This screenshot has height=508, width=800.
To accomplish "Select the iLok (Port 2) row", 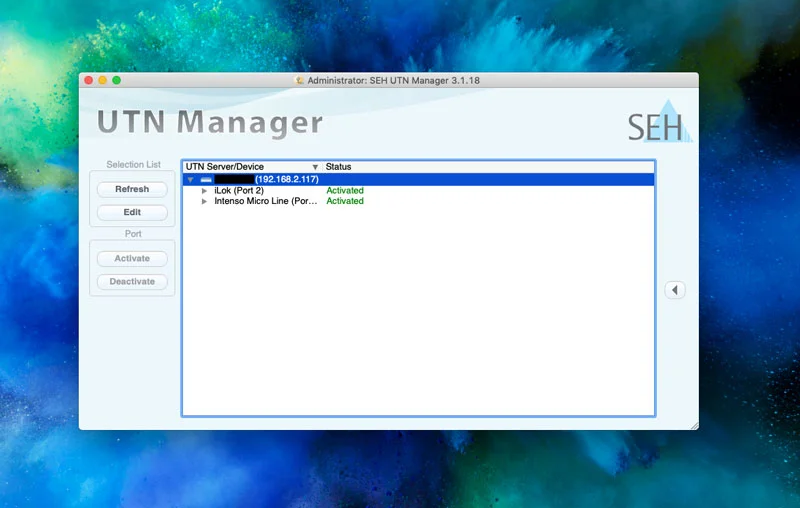I will (418, 191).
